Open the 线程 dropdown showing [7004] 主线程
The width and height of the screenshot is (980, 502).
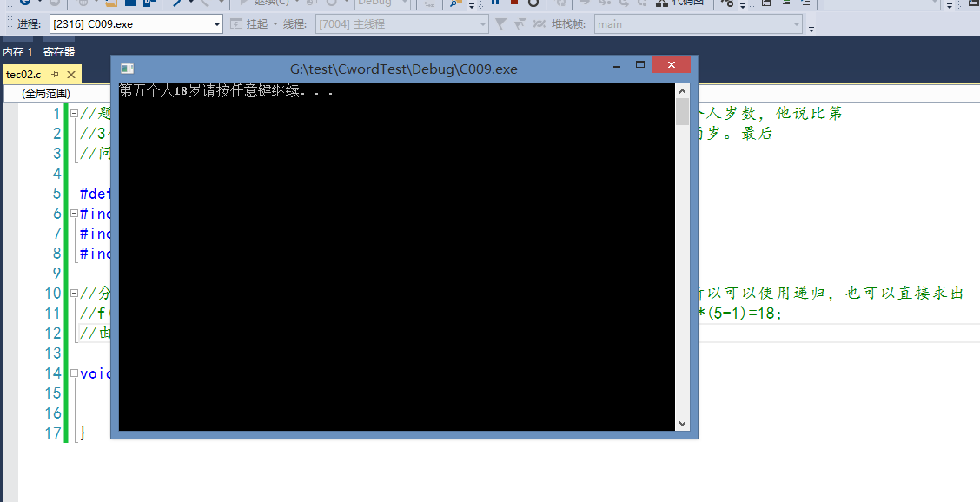click(x=402, y=24)
